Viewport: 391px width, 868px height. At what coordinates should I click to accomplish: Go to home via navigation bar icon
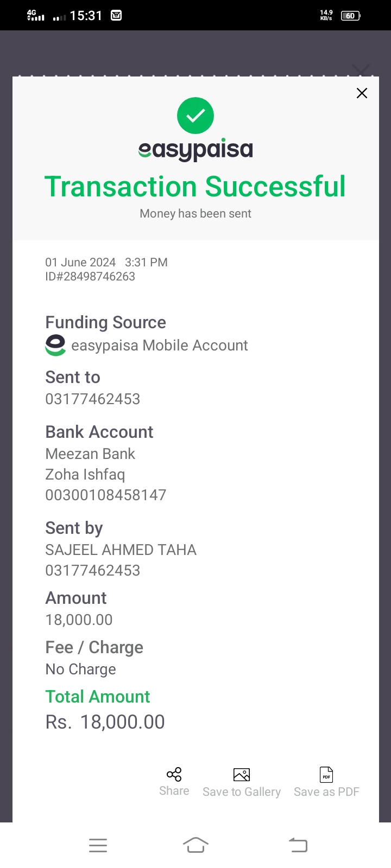195,845
